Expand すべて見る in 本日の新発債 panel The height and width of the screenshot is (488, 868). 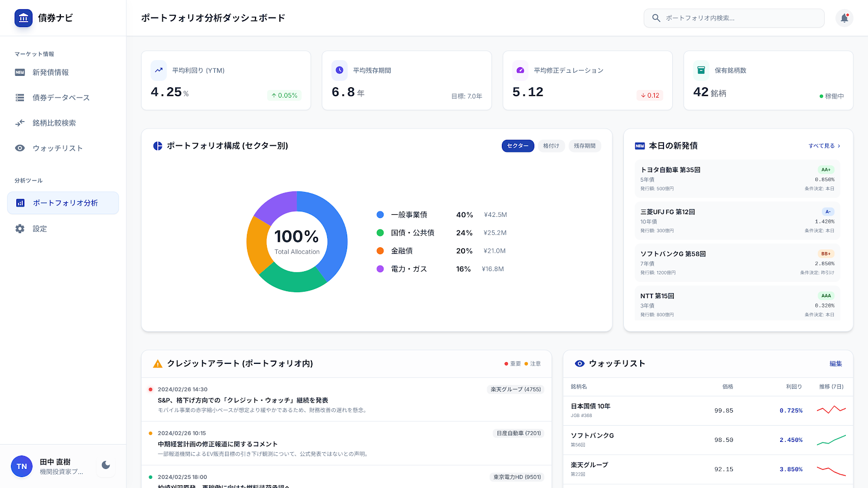coord(824,146)
